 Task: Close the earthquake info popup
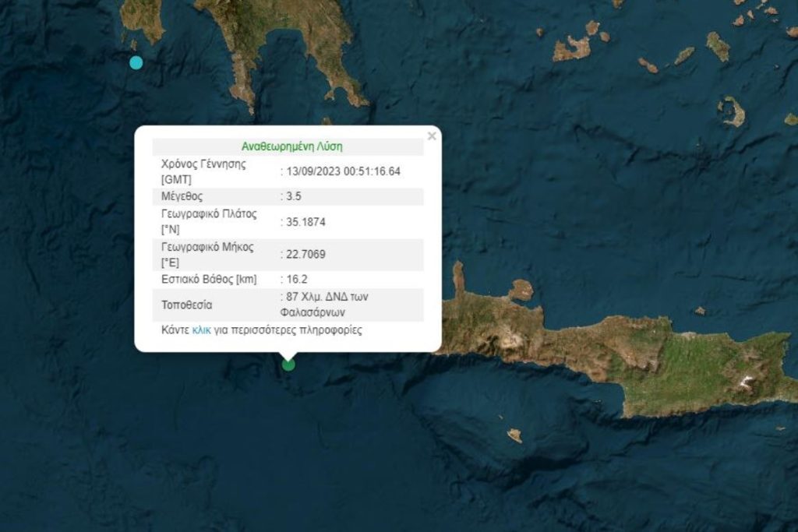tap(432, 136)
